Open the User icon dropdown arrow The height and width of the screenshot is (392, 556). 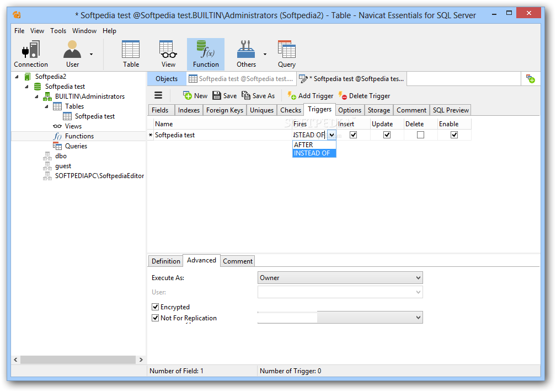(x=91, y=54)
